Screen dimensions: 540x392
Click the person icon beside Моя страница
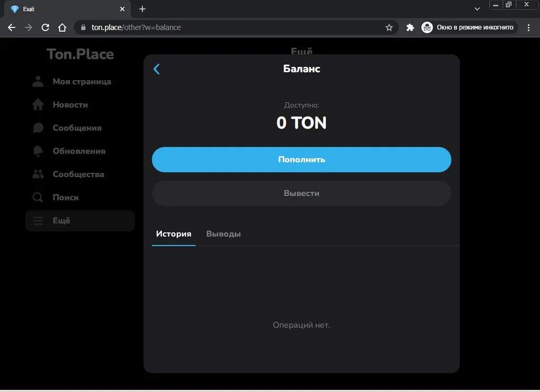tap(38, 82)
